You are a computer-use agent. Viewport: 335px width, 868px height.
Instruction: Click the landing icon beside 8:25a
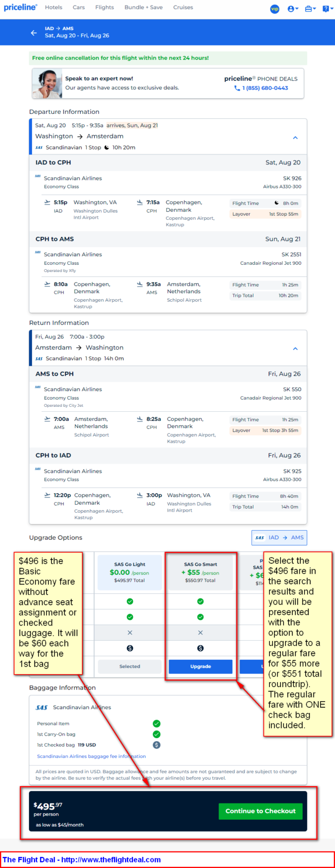139,419
